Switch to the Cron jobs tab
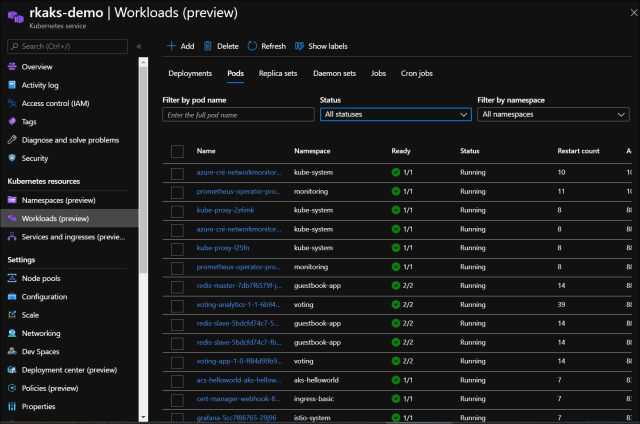The image size is (640, 424). 416,73
